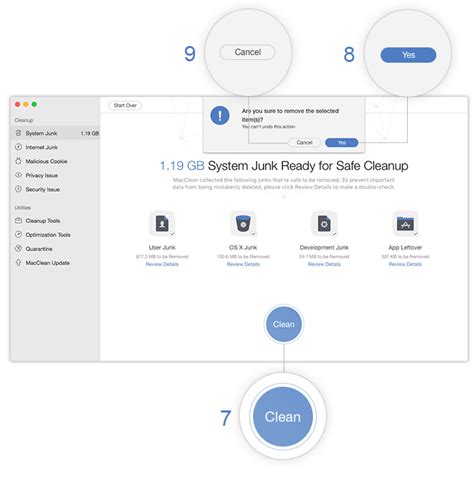Click the blue exclamation alert icon in the dialog
Image resolution: width=474 pixels, height=478 pixels.
(220, 115)
